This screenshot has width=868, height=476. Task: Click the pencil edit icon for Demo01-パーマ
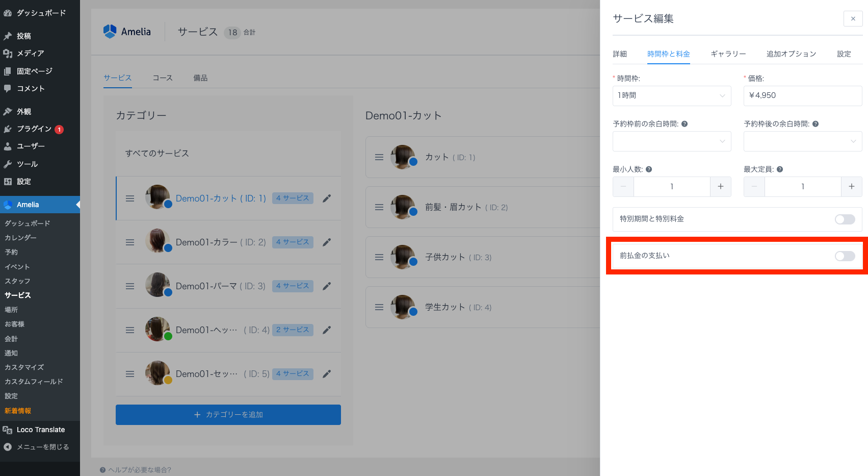pos(327,286)
